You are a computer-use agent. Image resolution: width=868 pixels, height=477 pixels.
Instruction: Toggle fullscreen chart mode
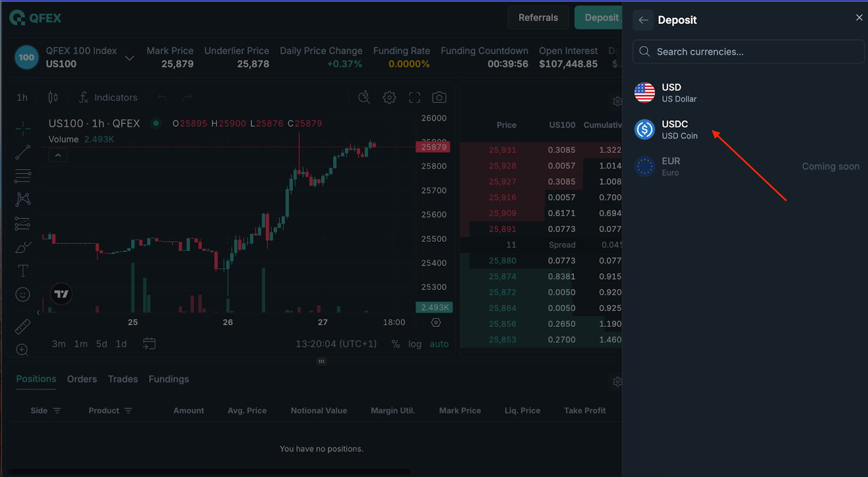[414, 98]
